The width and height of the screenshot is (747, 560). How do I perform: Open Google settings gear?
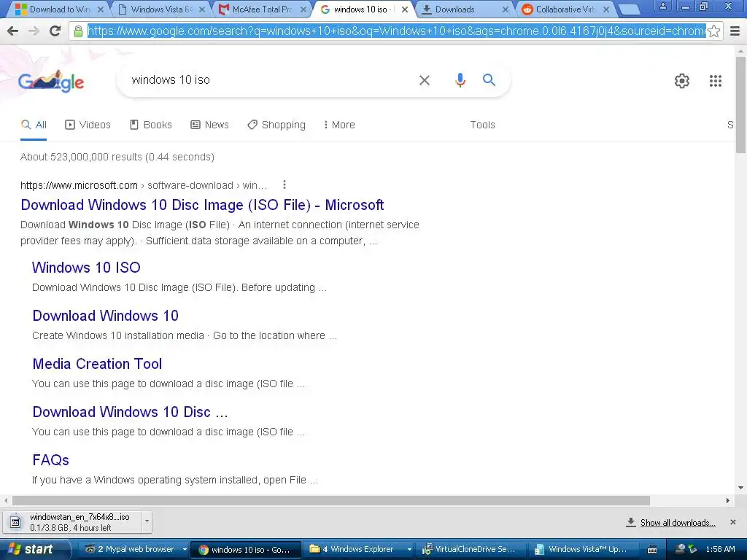[x=682, y=81]
